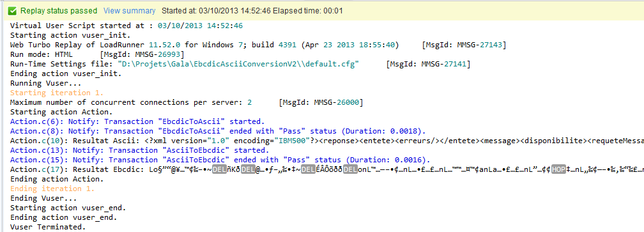Click the Action.c(15) AsciiToEbcdic Pass status line

coord(220,160)
